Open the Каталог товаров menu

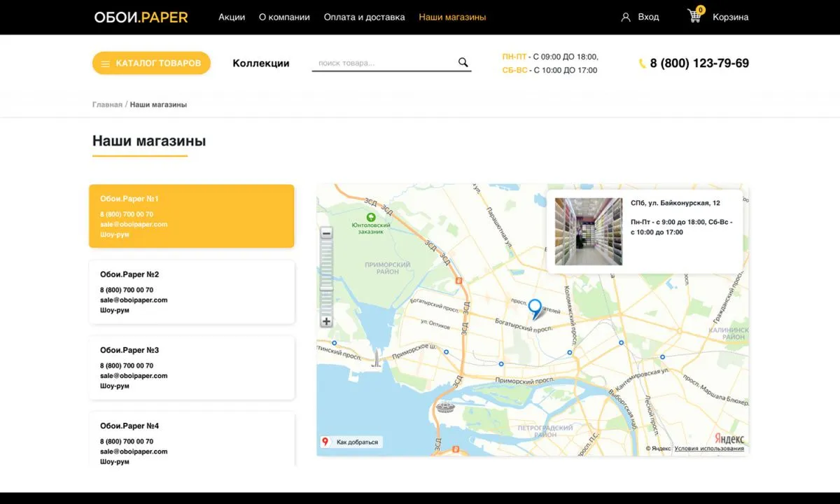pos(151,63)
